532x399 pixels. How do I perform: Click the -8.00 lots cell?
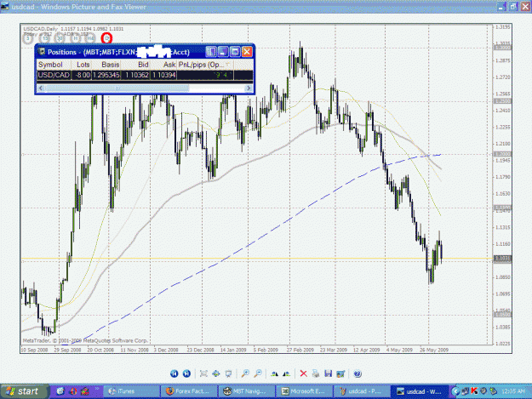tap(82, 75)
